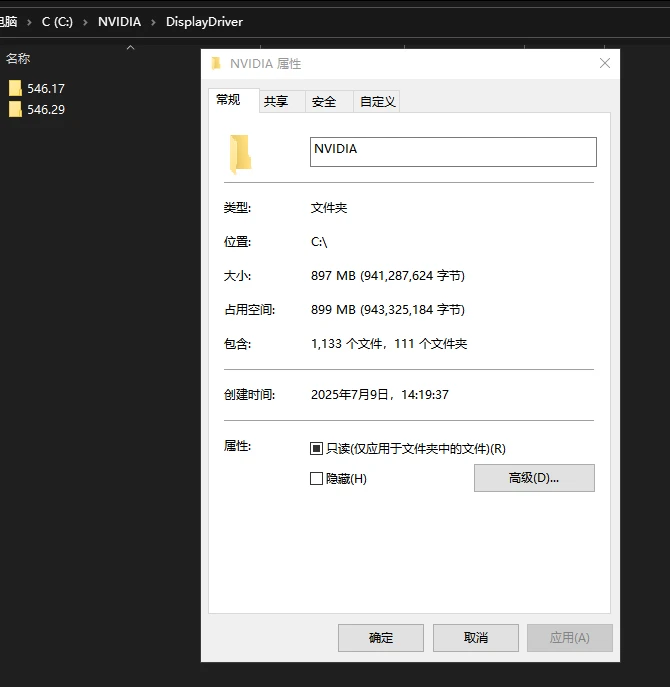Click the 取消 button
This screenshot has width=670, height=687.
[x=475, y=637]
